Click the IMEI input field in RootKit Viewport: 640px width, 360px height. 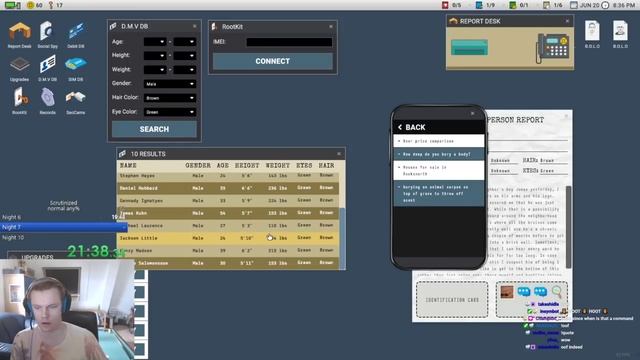pos(289,42)
